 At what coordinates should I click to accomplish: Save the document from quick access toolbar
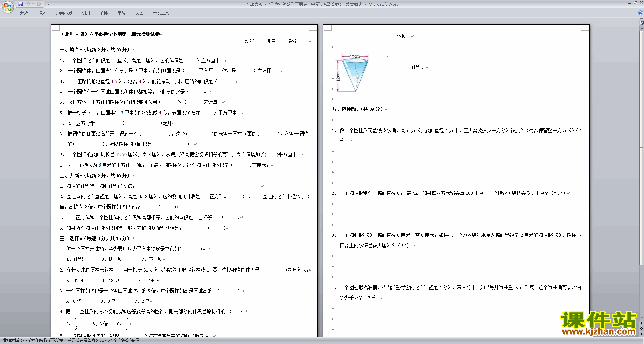coord(20,4)
